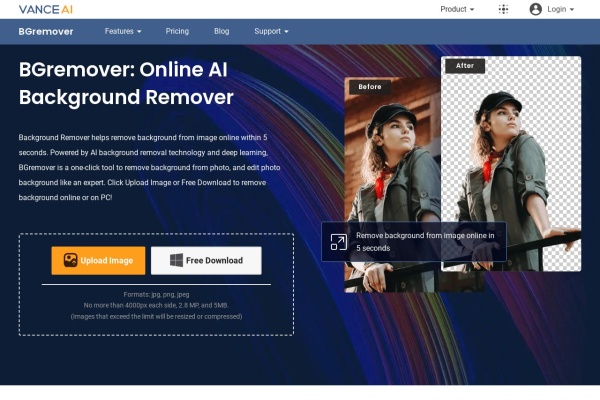Expand the Support menu
Screen dimensions: 600x400
tap(271, 31)
